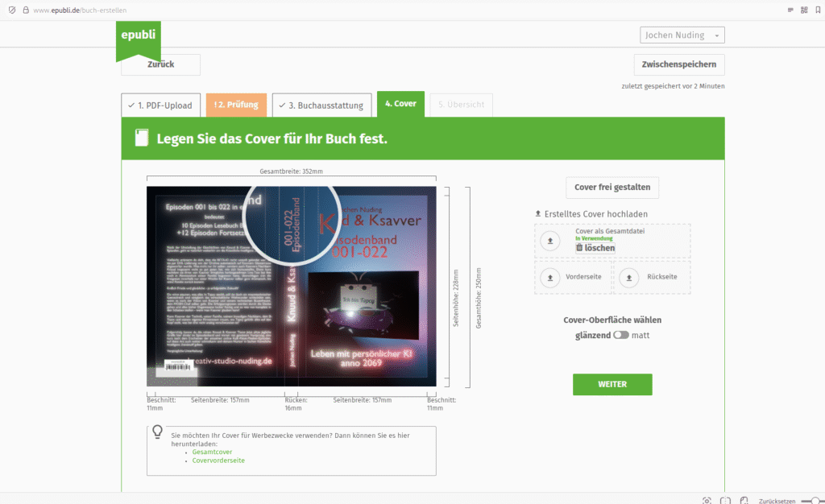
Task: Click the Rückseite upload icon
Action: [x=631, y=277]
